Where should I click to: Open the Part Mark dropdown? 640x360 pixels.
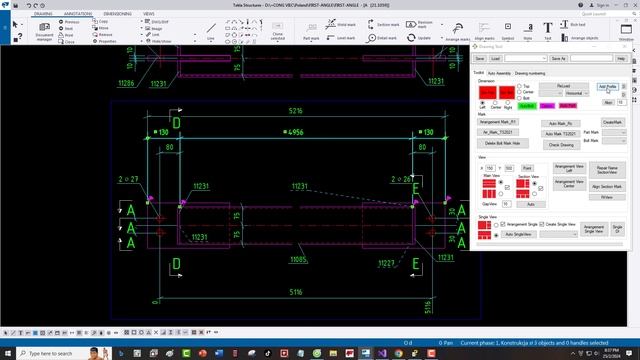coord(614,133)
